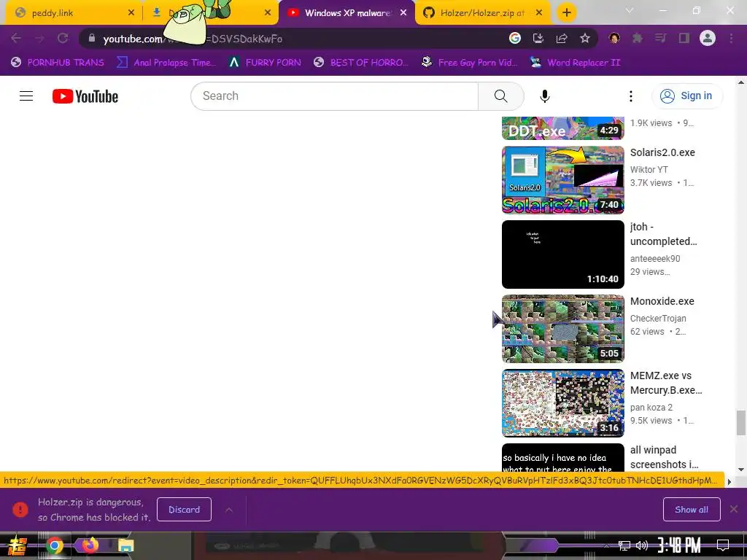Image resolution: width=747 pixels, height=560 pixels.
Task: Open MEMZ.exe vs Mercury.B.exe title
Action: (x=666, y=383)
